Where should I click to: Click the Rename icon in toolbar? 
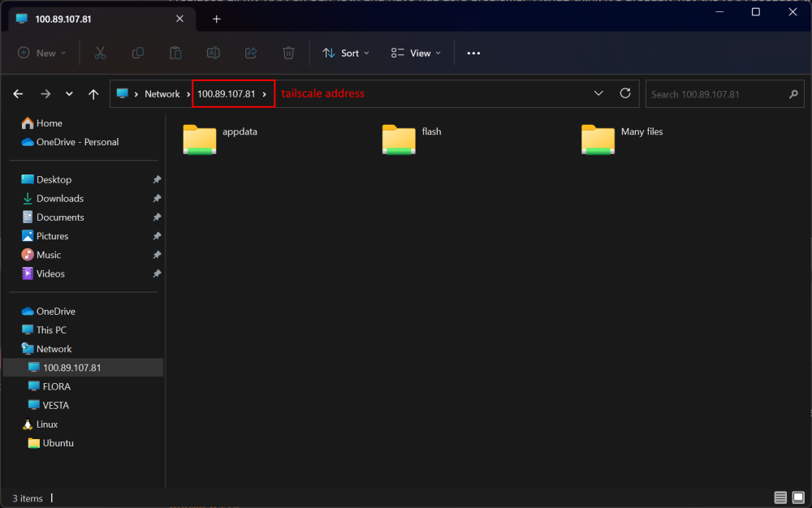pyautogui.click(x=214, y=53)
